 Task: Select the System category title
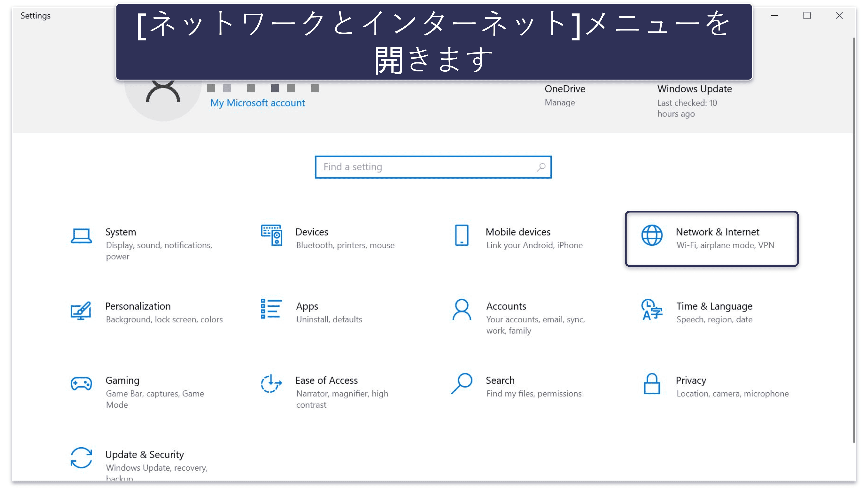coord(121,232)
